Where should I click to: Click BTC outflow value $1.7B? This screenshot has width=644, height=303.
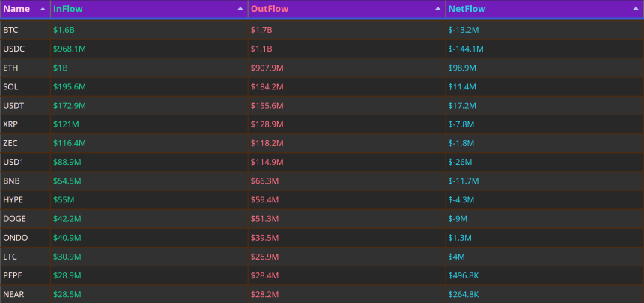tap(261, 30)
